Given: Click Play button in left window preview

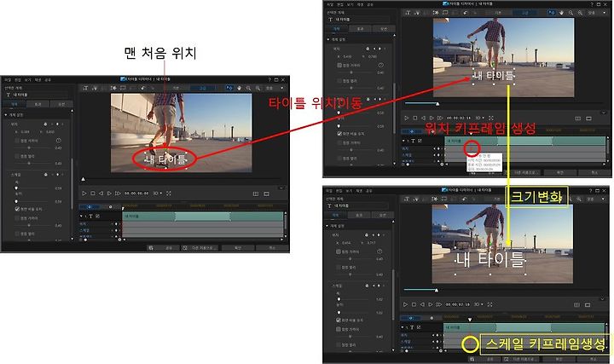Looking at the screenshot, I should click(x=84, y=194).
